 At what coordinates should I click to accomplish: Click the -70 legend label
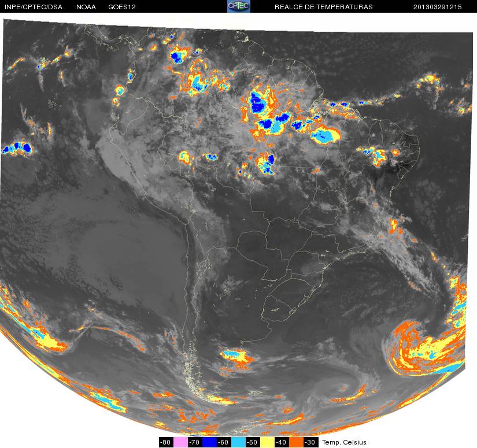[195, 442]
